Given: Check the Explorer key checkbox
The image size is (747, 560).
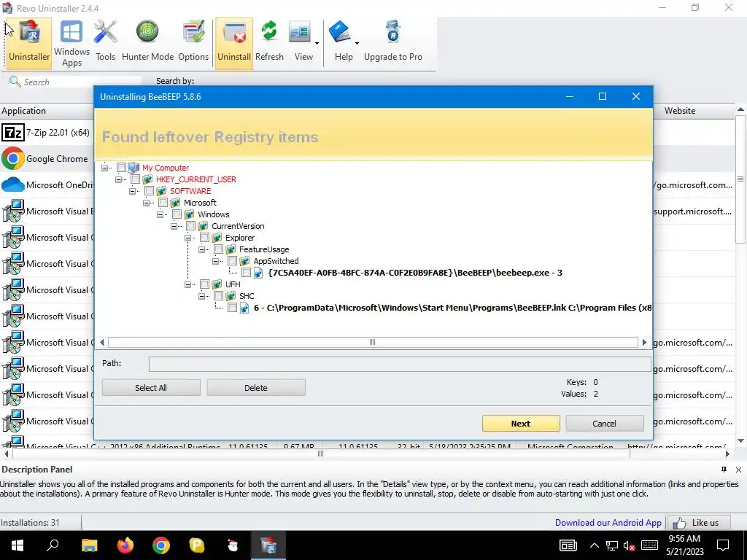Looking at the screenshot, I should point(204,238).
